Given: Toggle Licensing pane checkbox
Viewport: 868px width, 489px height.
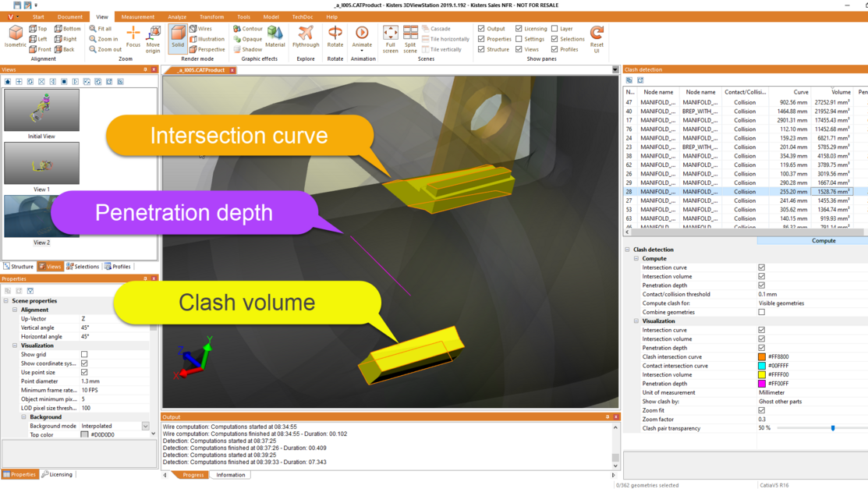Looking at the screenshot, I should [x=519, y=29].
